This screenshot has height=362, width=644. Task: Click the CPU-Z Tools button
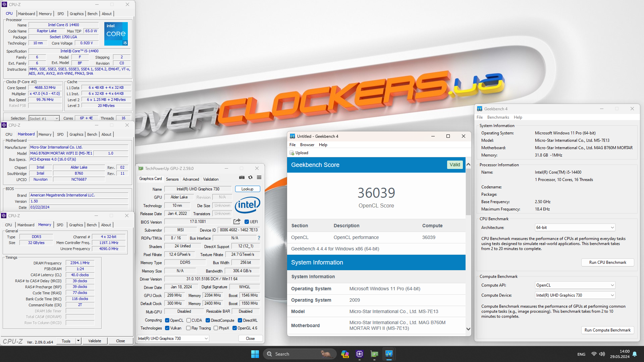[x=66, y=341]
